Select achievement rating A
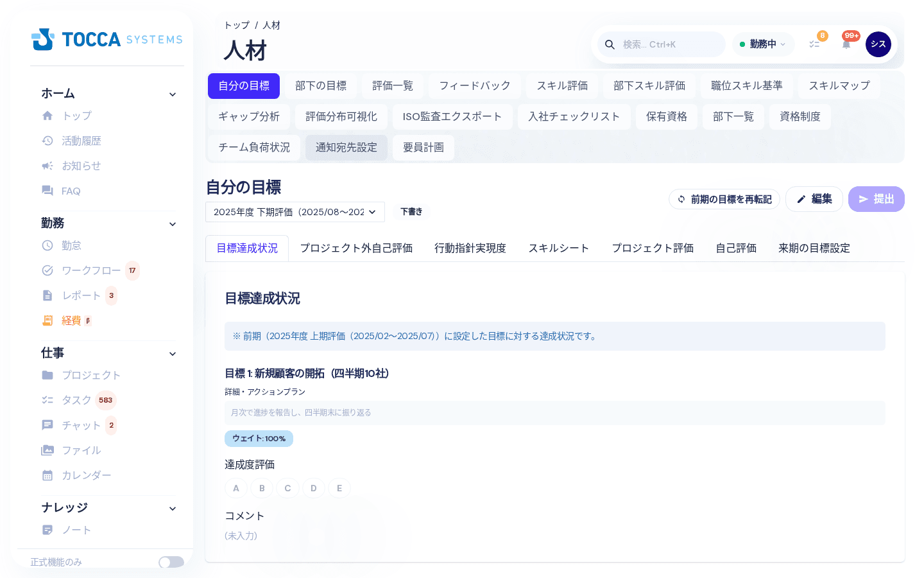 236,488
